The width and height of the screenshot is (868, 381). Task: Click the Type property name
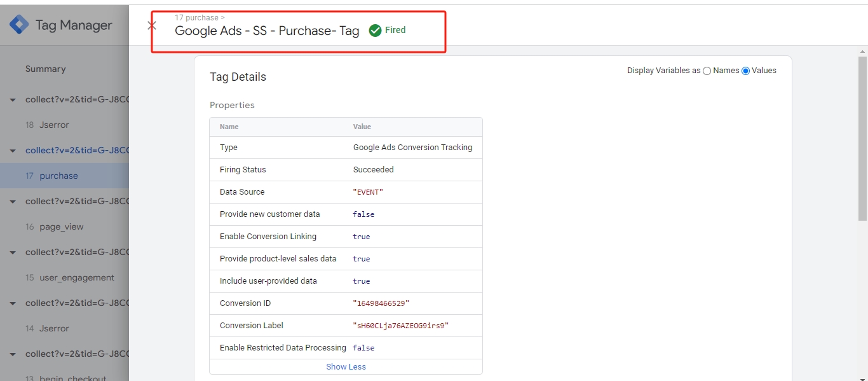[229, 148]
